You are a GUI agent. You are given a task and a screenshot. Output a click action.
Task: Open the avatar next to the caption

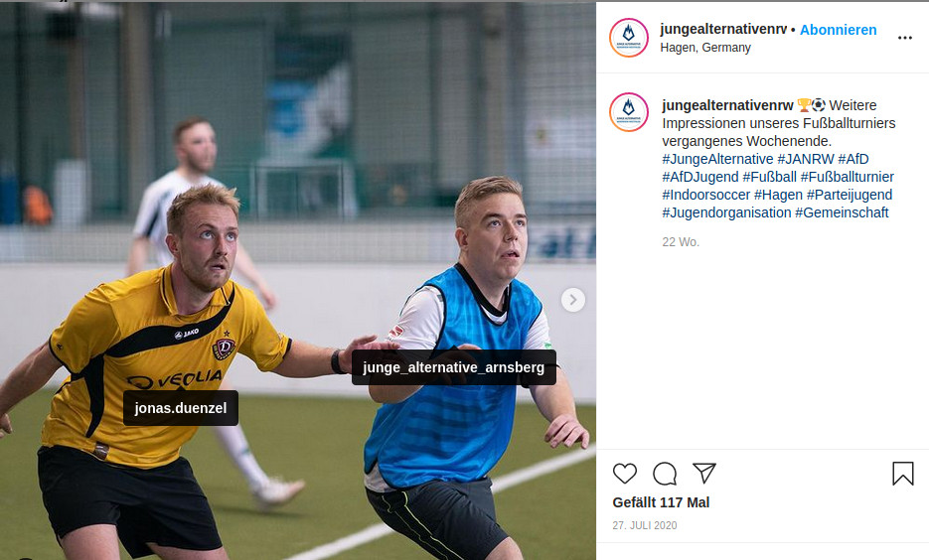click(629, 112)
